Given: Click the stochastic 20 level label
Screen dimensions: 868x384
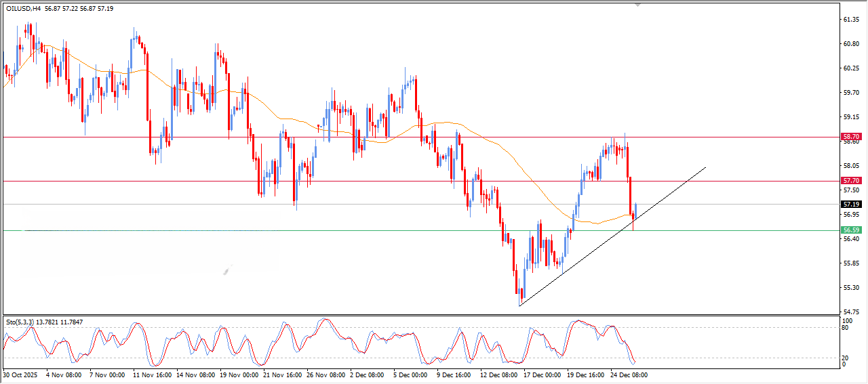Looking at the screenshot, I should pyautogui.click(x=845, y=358).
